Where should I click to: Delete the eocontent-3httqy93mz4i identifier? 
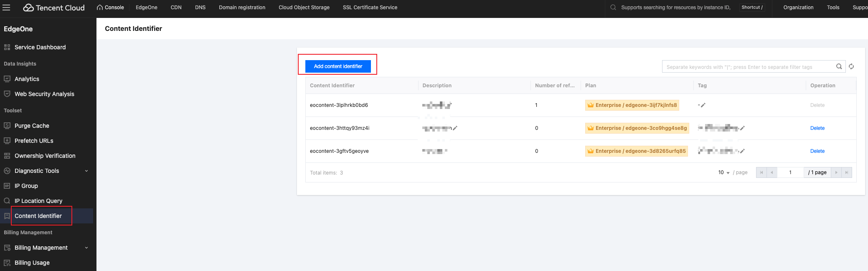pos(817,128)
